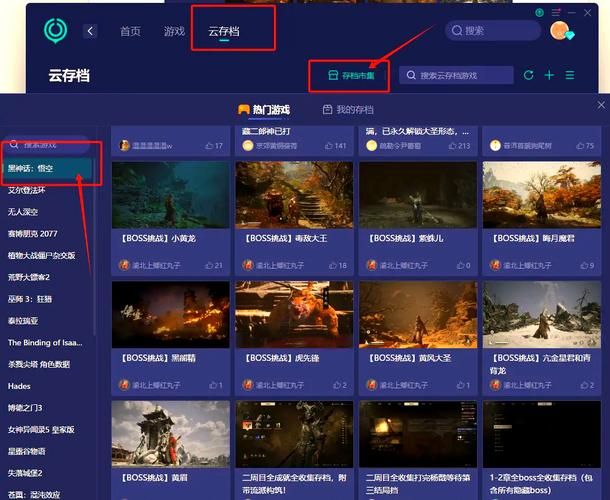Open the 小黄龙 BOSS挑战 save thumbnail

[171, 195]
